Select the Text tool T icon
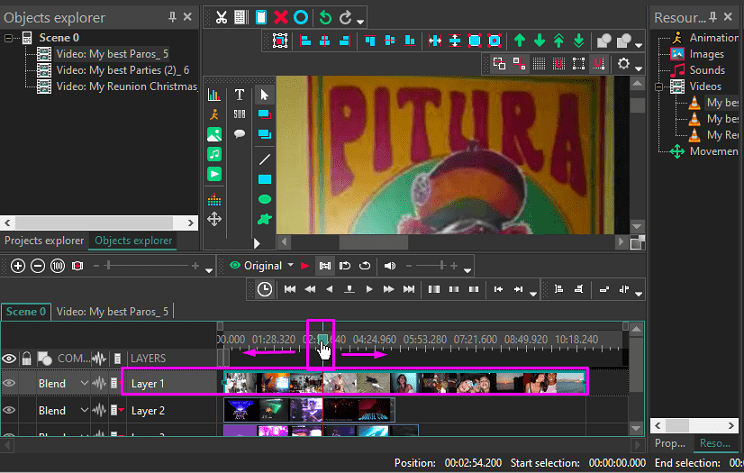The width and height of the screenshot is (744, 473). coord(239,95)
